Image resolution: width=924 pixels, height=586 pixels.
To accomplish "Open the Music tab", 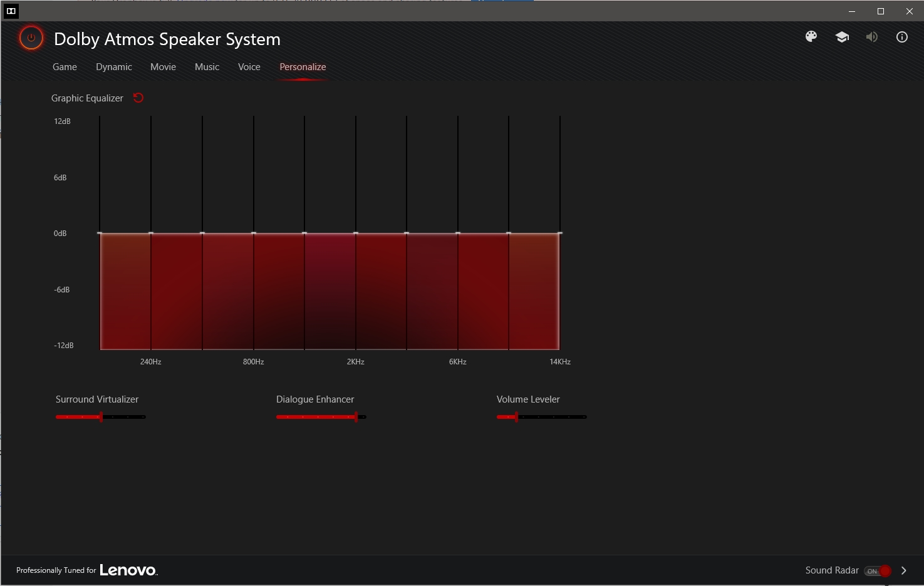I will [207, 67].
